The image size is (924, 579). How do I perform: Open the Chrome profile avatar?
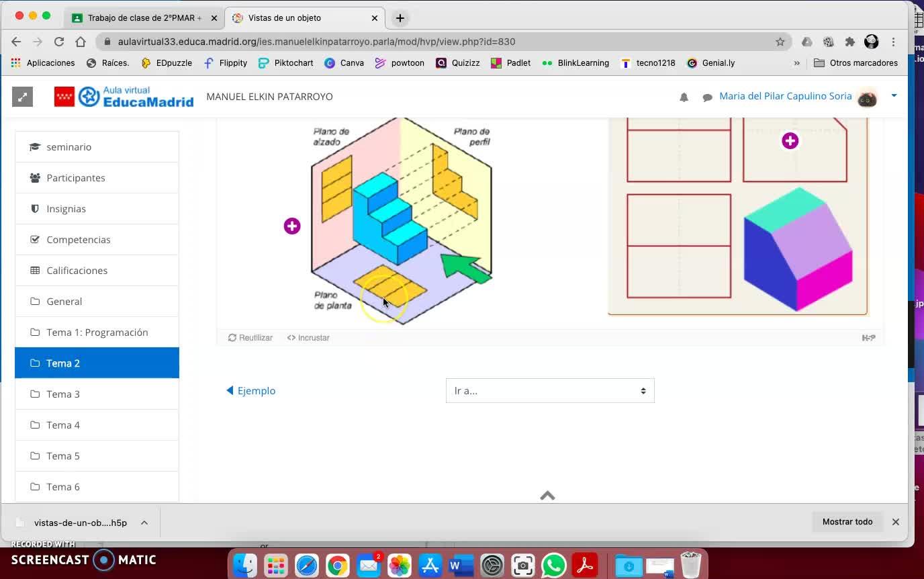pos(872,42)
